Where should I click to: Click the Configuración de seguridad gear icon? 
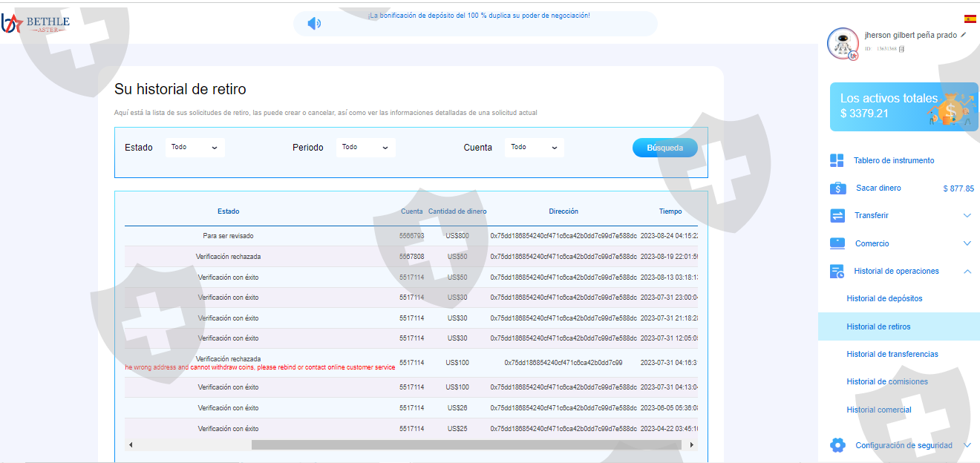pos(837,445)
